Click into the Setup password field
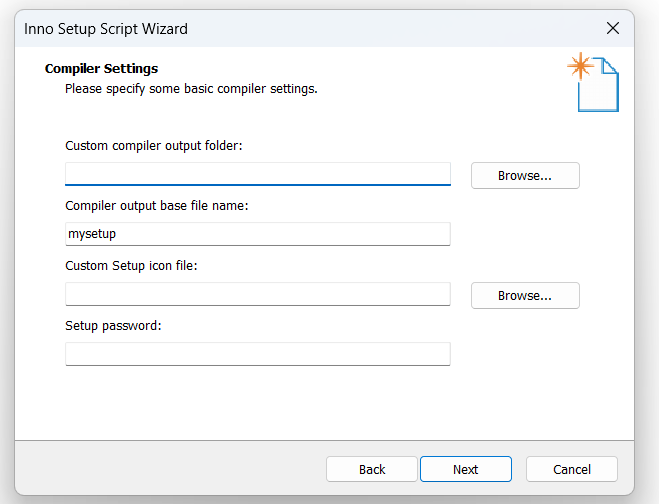The height and width of the screenshot is (504, 659). [258, 354]
